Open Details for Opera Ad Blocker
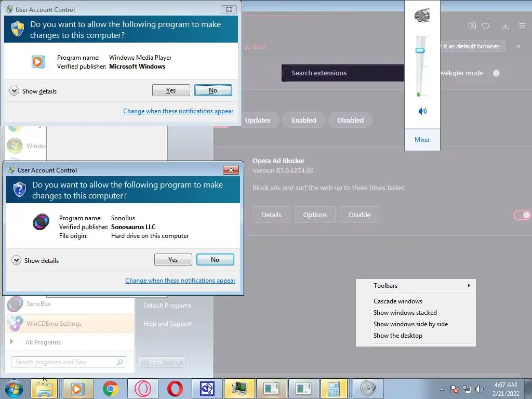532x399 pixels. pos(271,215)
